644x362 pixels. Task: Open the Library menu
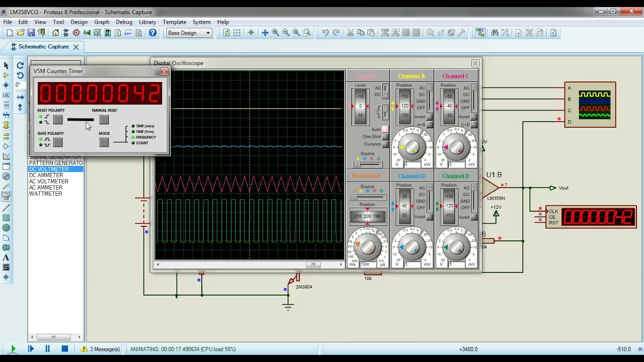(x=147, y=22)
